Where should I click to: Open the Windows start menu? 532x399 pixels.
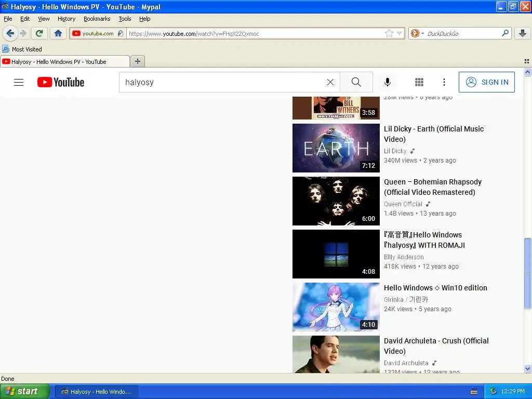(x=24, y=391)
